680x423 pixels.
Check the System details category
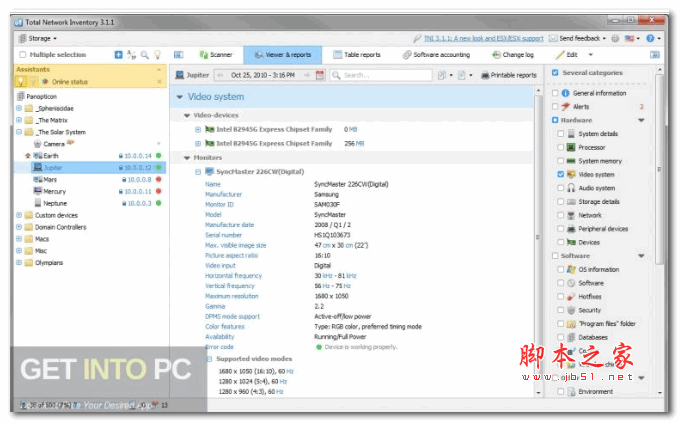coord(560,134)
